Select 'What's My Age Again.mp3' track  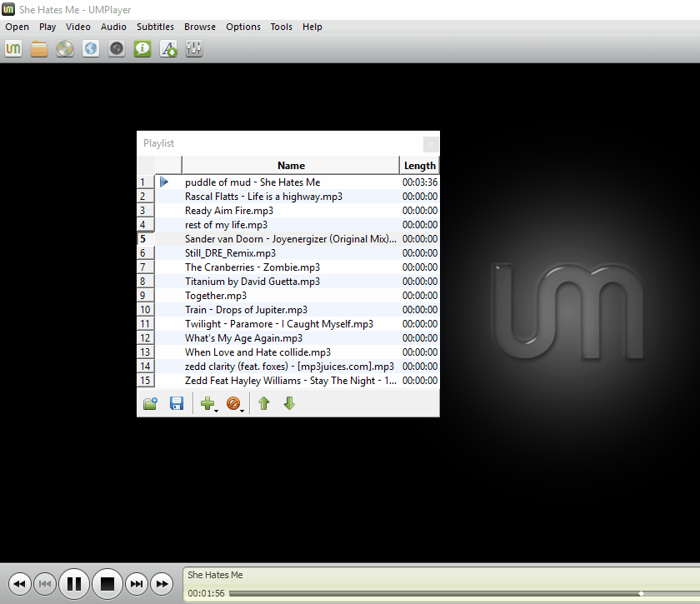pyautogui.click(x=243, y=338)
